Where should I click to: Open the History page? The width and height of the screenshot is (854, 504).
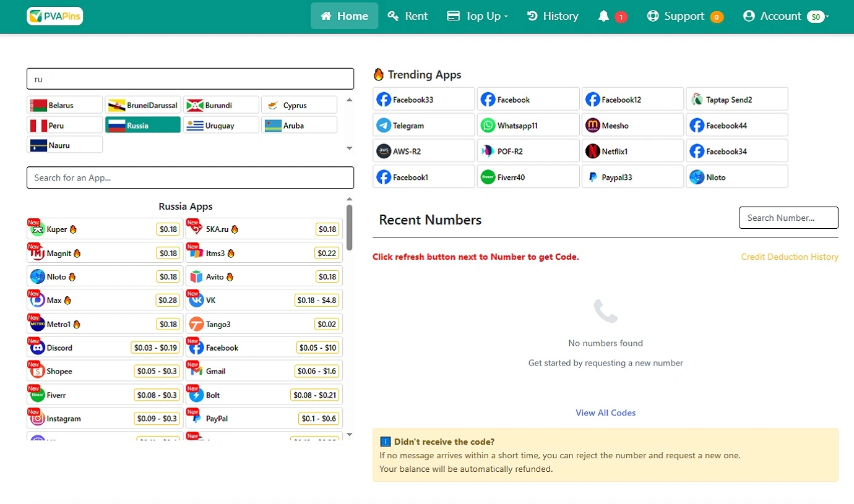pos(553,16)
